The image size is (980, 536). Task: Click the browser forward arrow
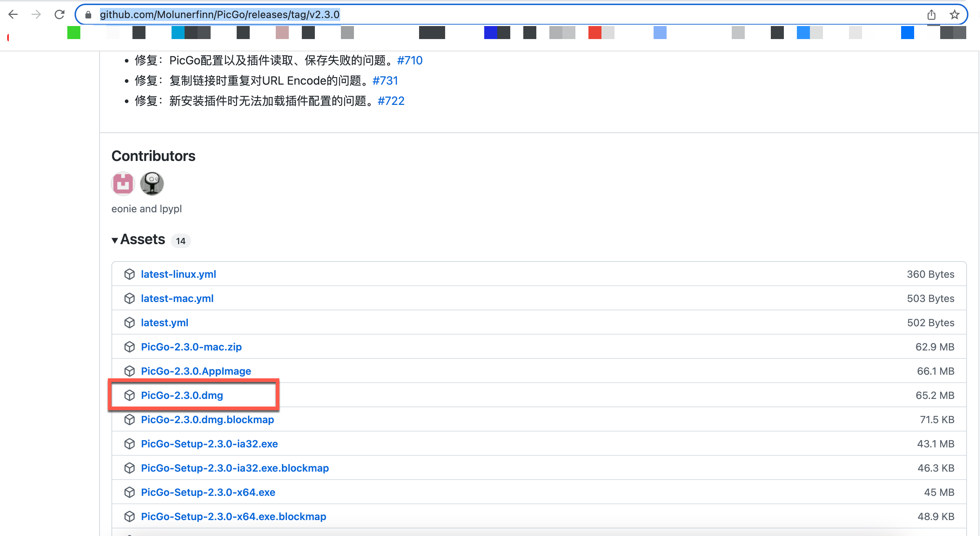(36, 14)
